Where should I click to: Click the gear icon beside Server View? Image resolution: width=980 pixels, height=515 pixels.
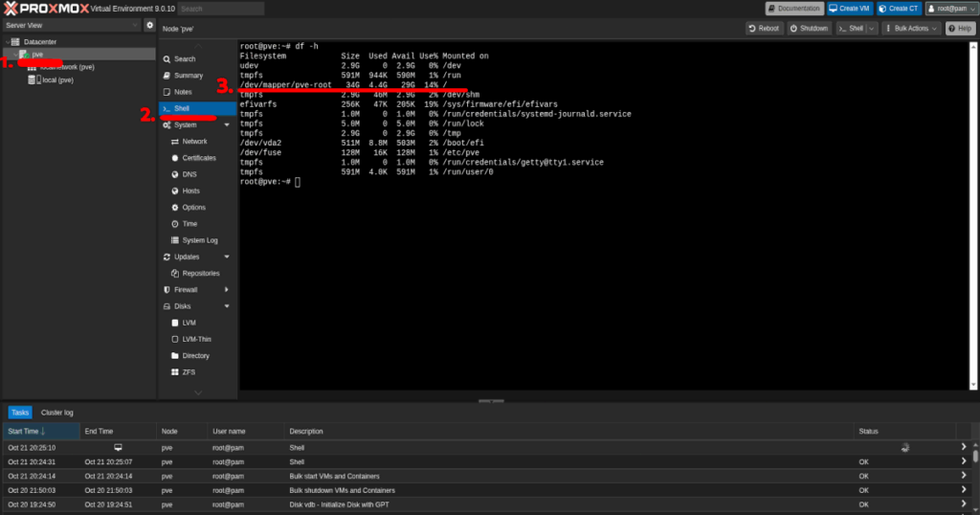point(149,25)
